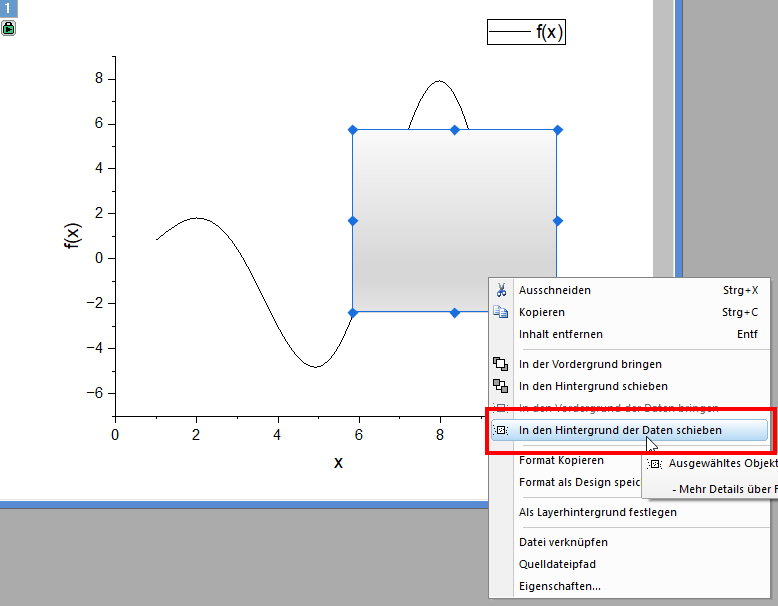Select Datei verknüpfen in the context menu
778x606 pixels.
[563, 542]
